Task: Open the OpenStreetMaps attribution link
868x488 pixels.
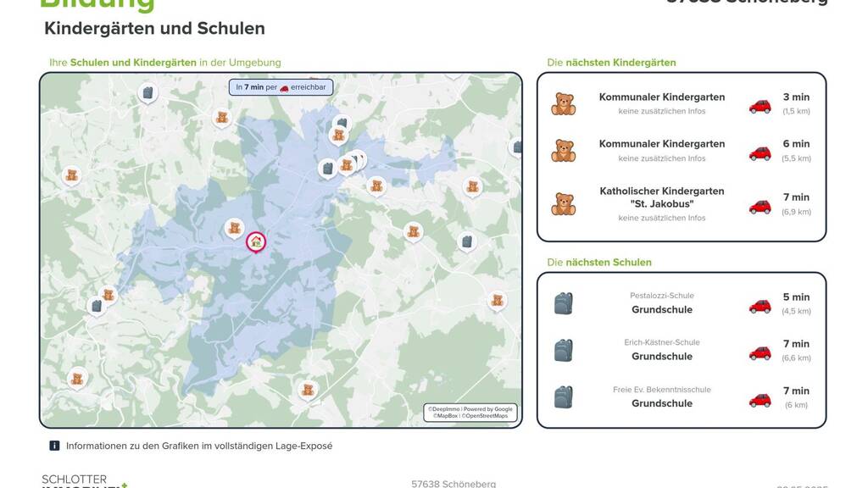Action: point(486,416)
